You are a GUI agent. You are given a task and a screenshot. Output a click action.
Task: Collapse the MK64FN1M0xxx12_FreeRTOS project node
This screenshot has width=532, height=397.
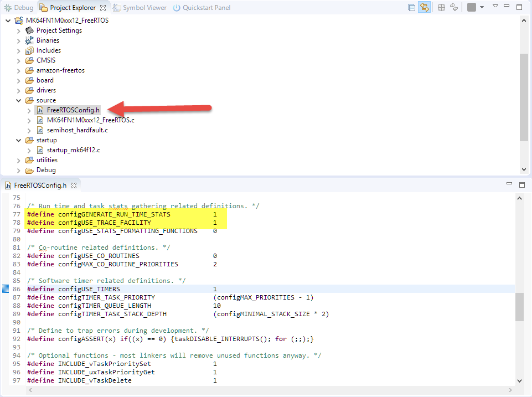8,20
